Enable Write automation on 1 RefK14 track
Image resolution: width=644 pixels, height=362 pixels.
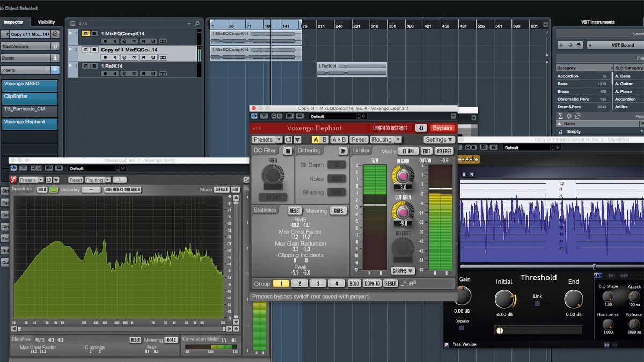153,73
